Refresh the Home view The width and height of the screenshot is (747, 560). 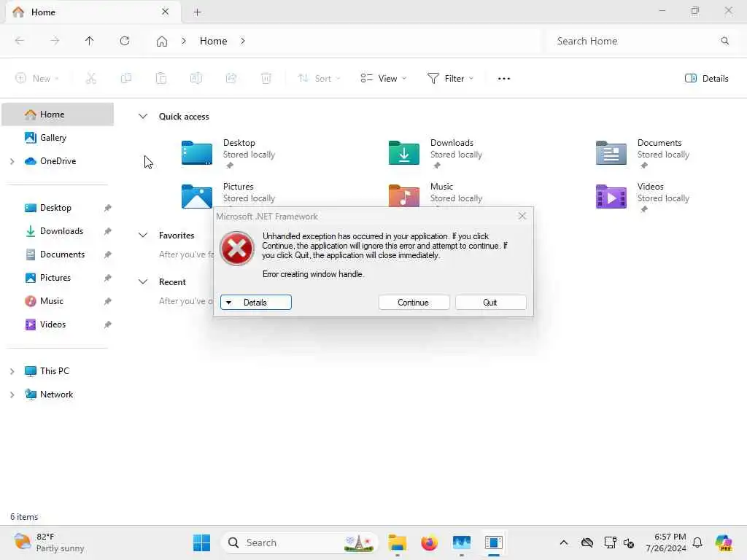tap(125, 41)
